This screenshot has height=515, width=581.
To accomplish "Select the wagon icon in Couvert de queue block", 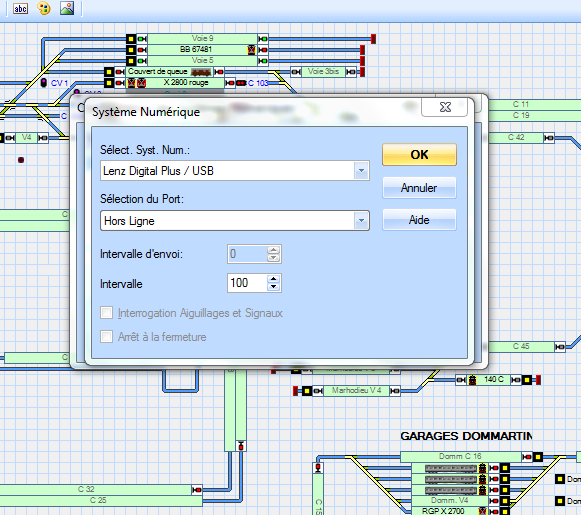I will tap(202, 72).
